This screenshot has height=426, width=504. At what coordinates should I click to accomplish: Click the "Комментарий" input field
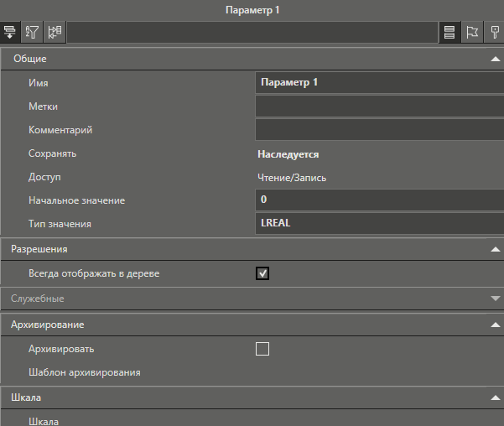379,130
